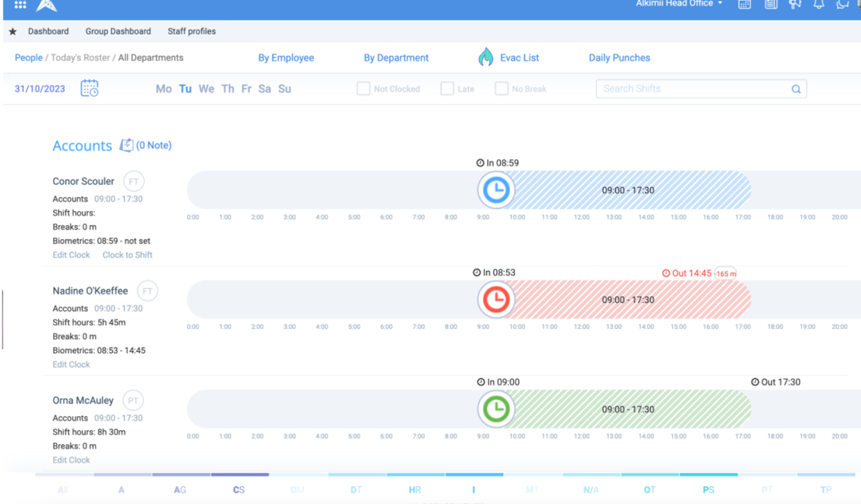Select the All department filter tab
The image size is (861, 504).
(x=63, y=490)
